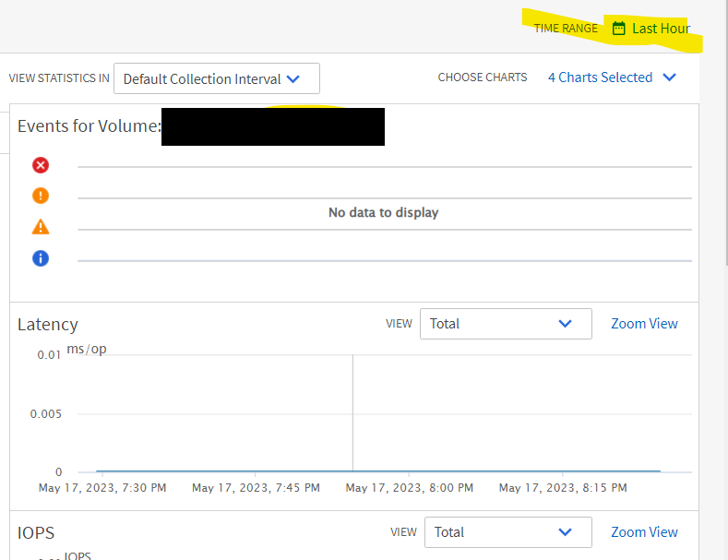The width and height of the screenshot is (728, 560).
Task: Click the warning triangle event icon
Action: pos(41,227)
